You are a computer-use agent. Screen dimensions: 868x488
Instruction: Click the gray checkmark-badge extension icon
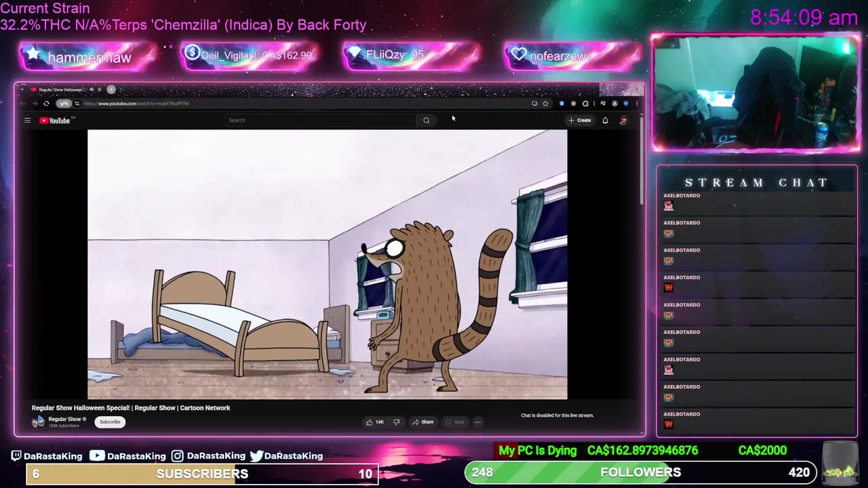tap(574, 104)
